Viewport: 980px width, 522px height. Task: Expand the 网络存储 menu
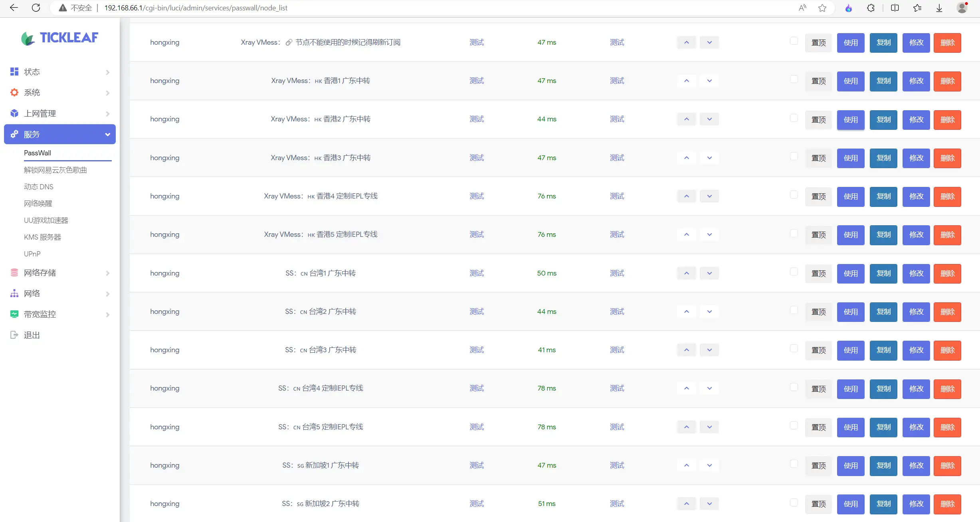(60, 273)
